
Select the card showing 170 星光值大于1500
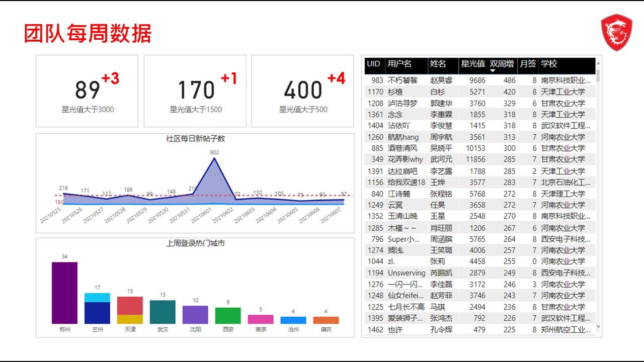pos(195,91)
